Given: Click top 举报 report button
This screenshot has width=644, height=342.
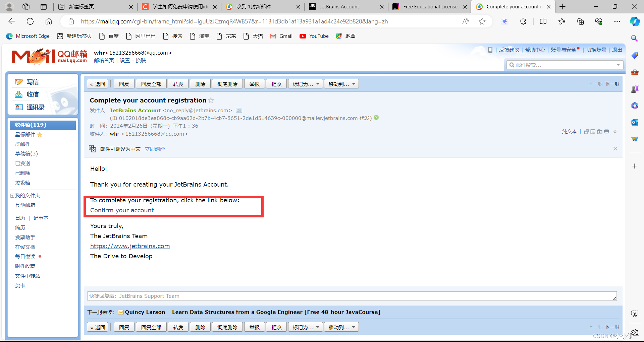Looking at the screenshot, I should point(255,84).
